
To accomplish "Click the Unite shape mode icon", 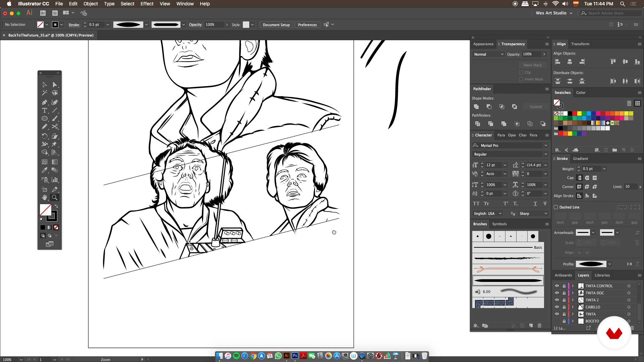I will pyautogui.click(x=476, y=107).
